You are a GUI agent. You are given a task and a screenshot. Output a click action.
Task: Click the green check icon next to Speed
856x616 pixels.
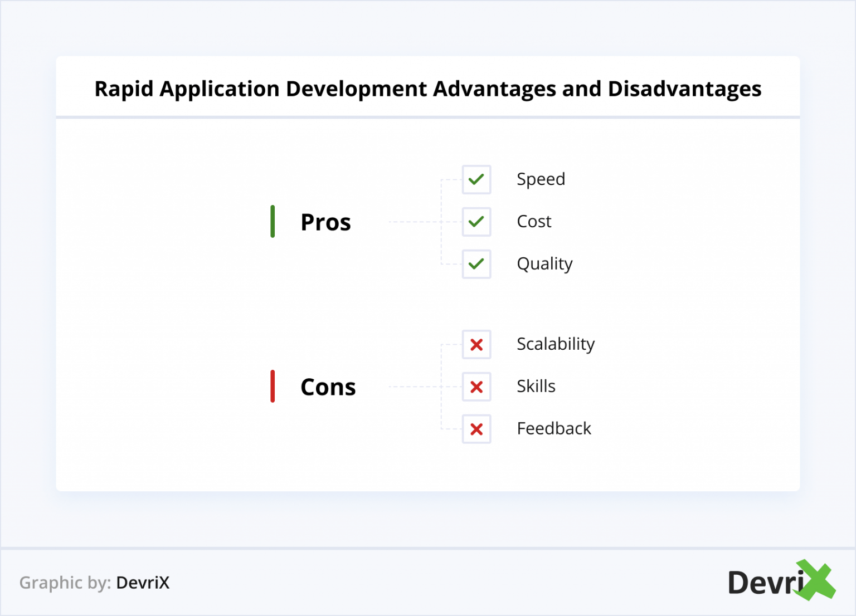tap(476, 179)
